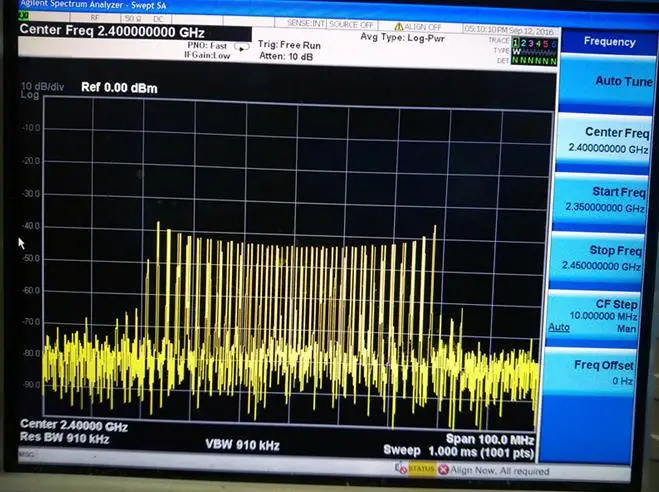The image size is (659, 492).
Task: Click the date and time display
Action: (509, 30)
